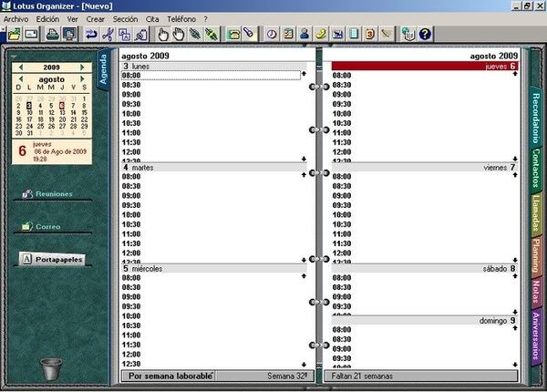Screen dimensions: 547x392
Task: Click the red jueves 6 day header
Action: click(425, 66)
